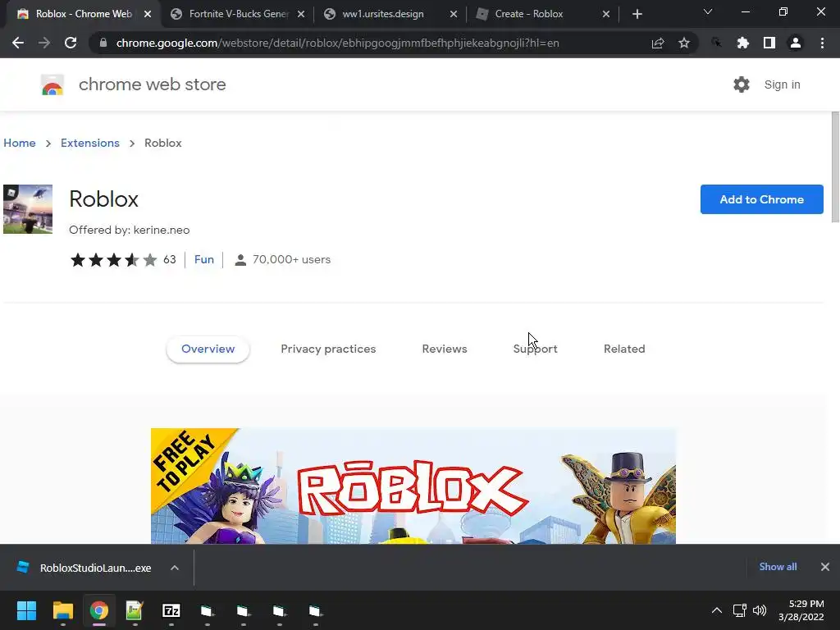The height and width of the screenshot is (630, 840).
Task: Click the browser forward arrow
Action: tap(44, 43)
